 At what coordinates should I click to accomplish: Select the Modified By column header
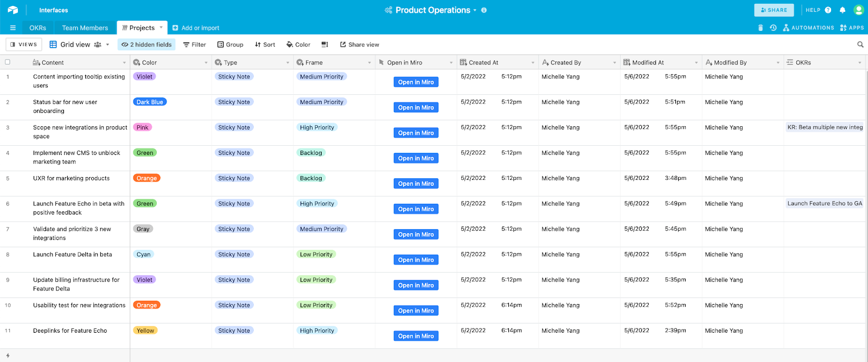coord(742,62)
